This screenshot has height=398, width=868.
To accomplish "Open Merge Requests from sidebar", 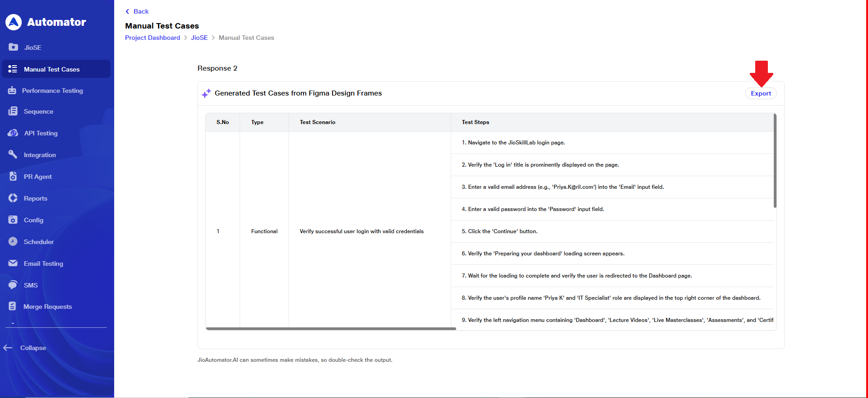I will [48, 307].
